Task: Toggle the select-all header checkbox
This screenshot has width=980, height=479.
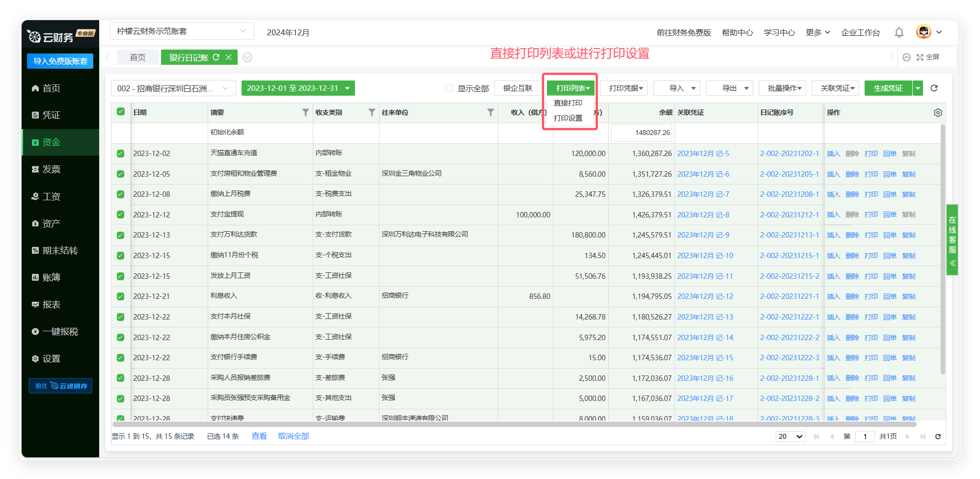Action: (121, 112)
